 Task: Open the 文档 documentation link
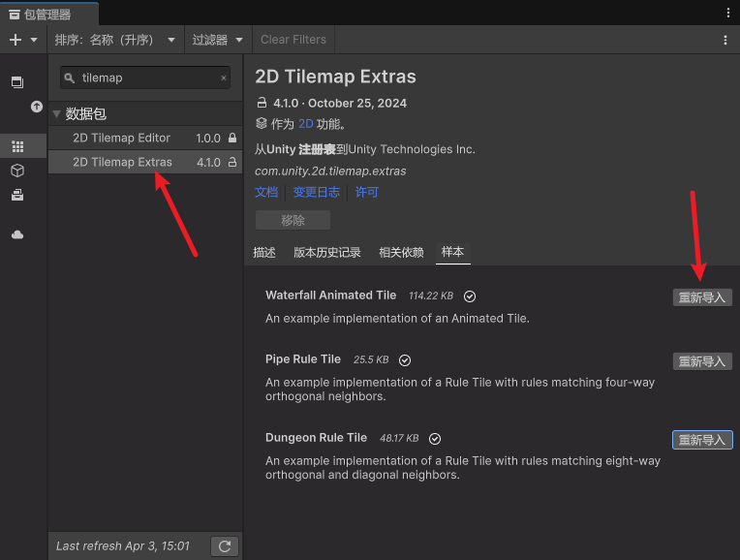[x=266, y=192]
